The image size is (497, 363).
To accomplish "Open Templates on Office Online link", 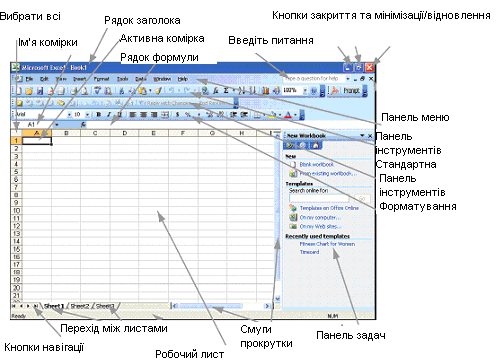I will coord(329,208).
